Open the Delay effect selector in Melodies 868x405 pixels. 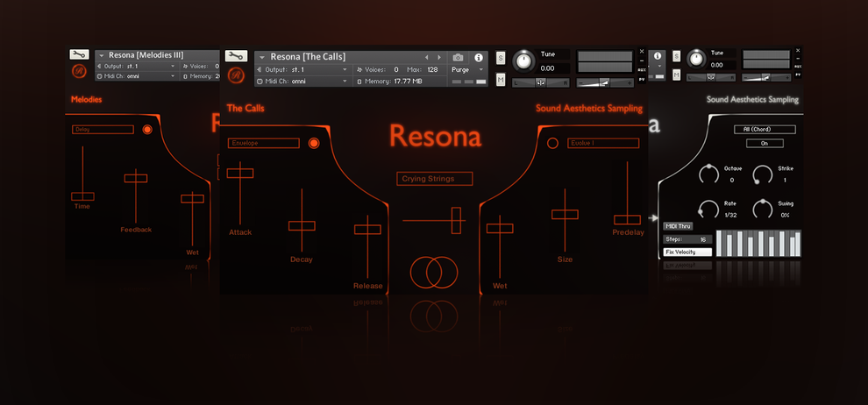[103, 130]
